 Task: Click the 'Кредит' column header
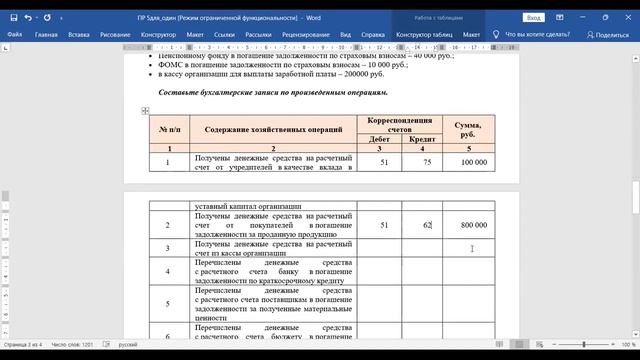tap(422, 139)
